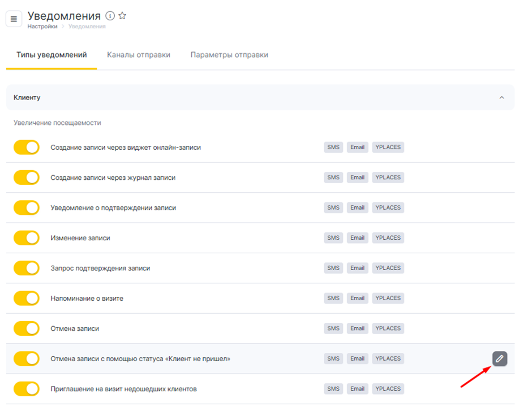Click SMS tag for Уведомление о подтверждении записи

pyautogui.click(x=333, y=207)
